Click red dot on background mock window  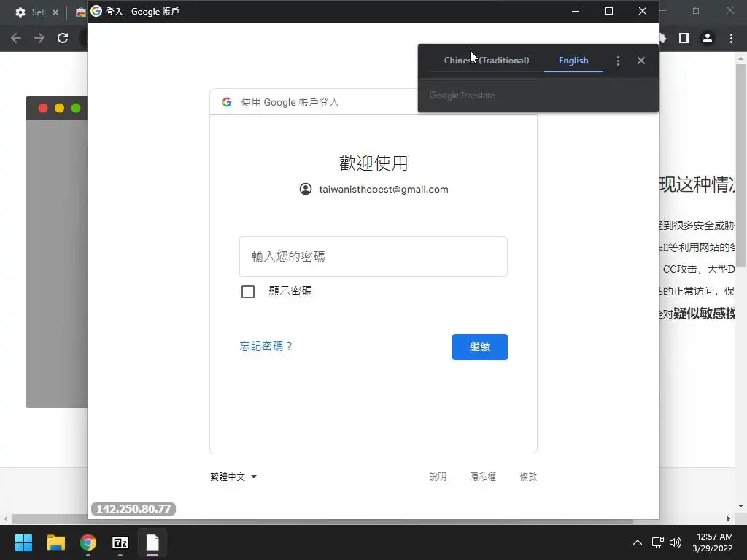43,108
